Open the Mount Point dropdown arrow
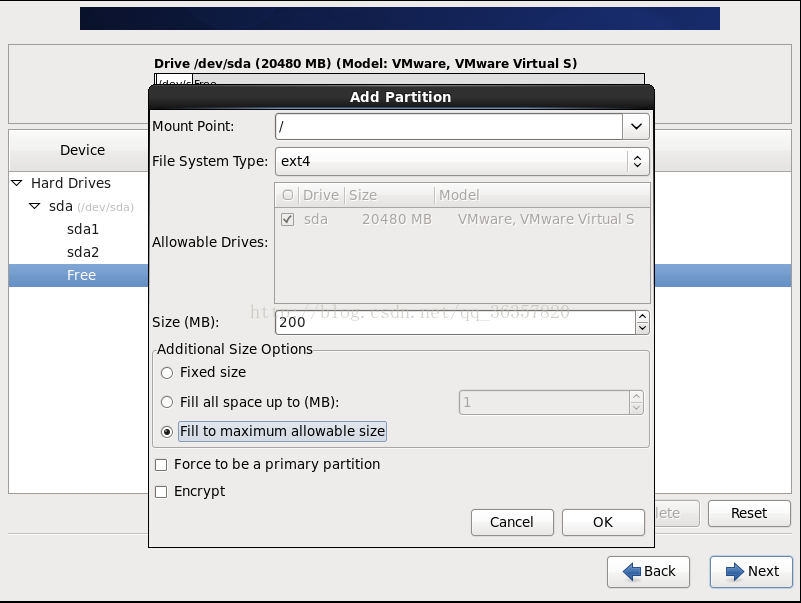Screen dimensions: 801x603 (636, 126)
